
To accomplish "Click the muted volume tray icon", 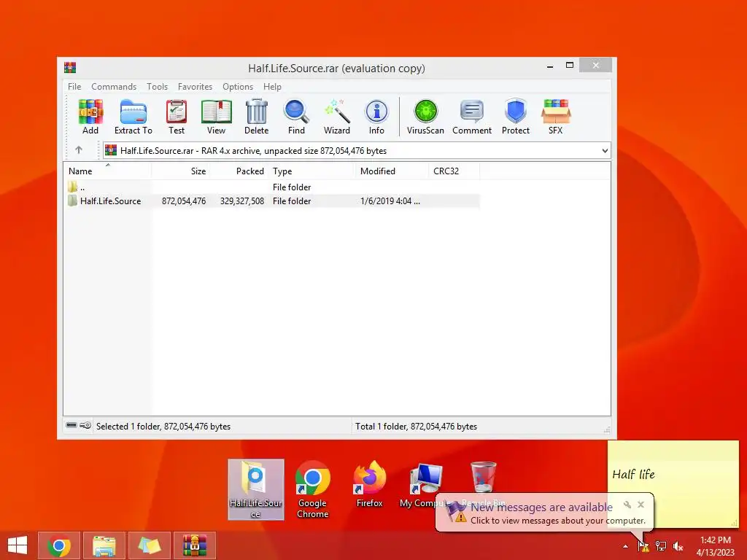I will (x=678, y=546).
